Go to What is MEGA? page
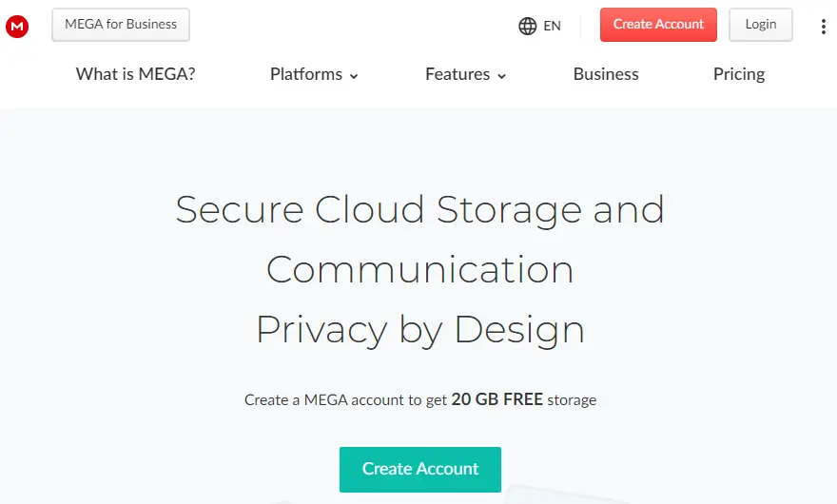 point(135,74)
